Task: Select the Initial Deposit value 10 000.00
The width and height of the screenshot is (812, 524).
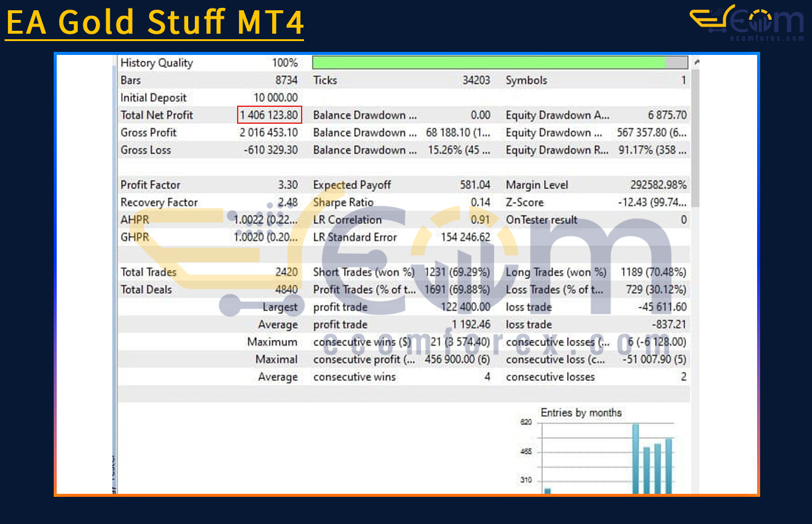Action: point(276,98)
